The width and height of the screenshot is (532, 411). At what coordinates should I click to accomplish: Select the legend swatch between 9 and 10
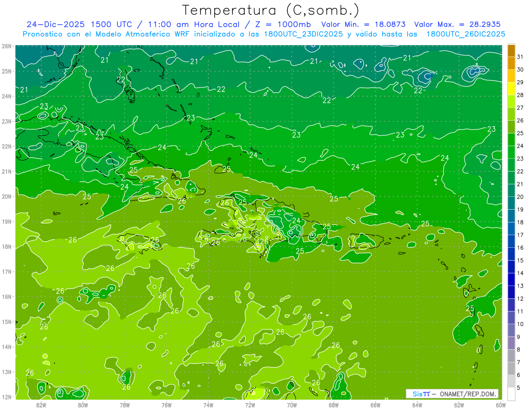click(511, 330)
